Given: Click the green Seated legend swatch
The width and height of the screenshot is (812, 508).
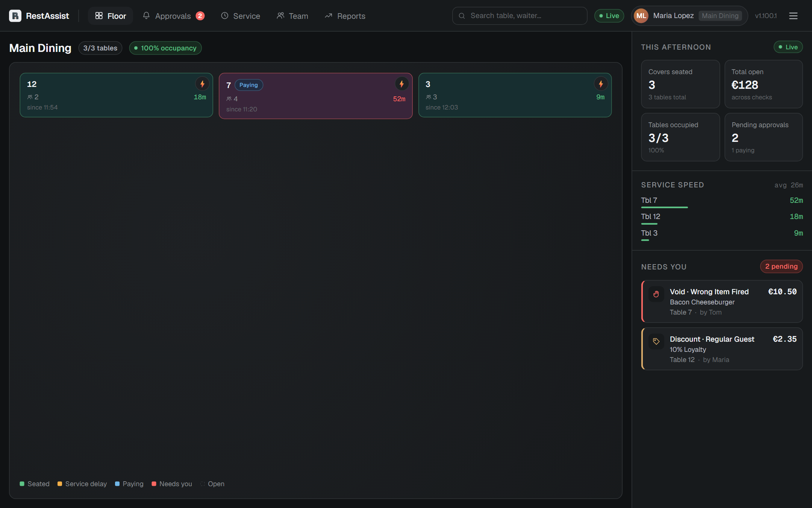Looking at the screenshot, I should 22,484.
